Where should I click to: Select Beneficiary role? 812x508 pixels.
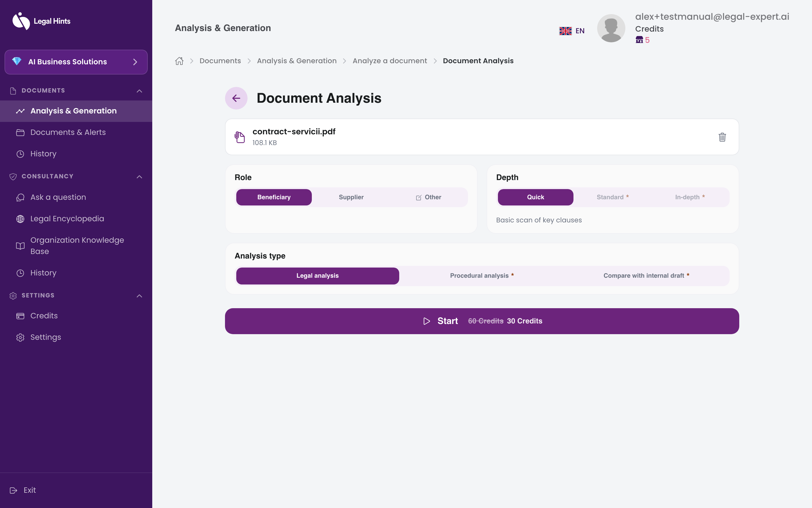tap(274, 197)
